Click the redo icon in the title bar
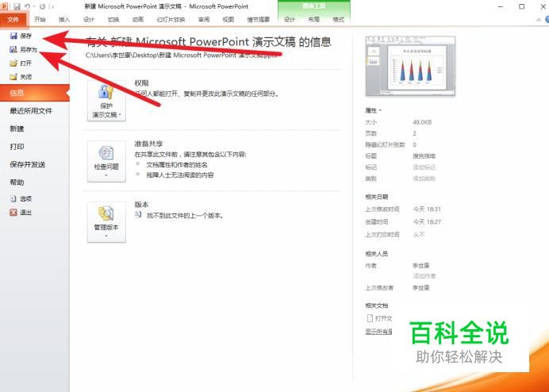Image resolution: width=549 pixels, height=392 pixels. coord(42,6)
